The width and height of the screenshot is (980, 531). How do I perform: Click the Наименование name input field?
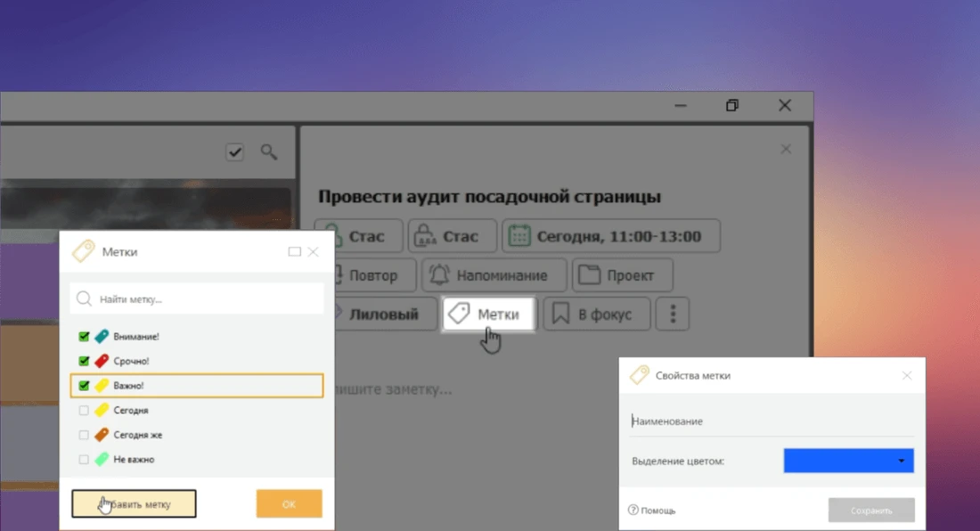771,421
